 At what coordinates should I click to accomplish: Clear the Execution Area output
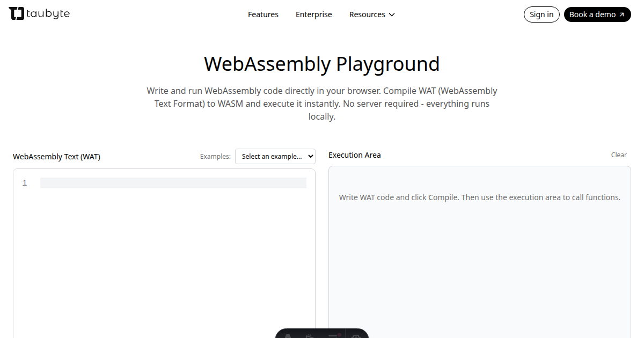619,155
